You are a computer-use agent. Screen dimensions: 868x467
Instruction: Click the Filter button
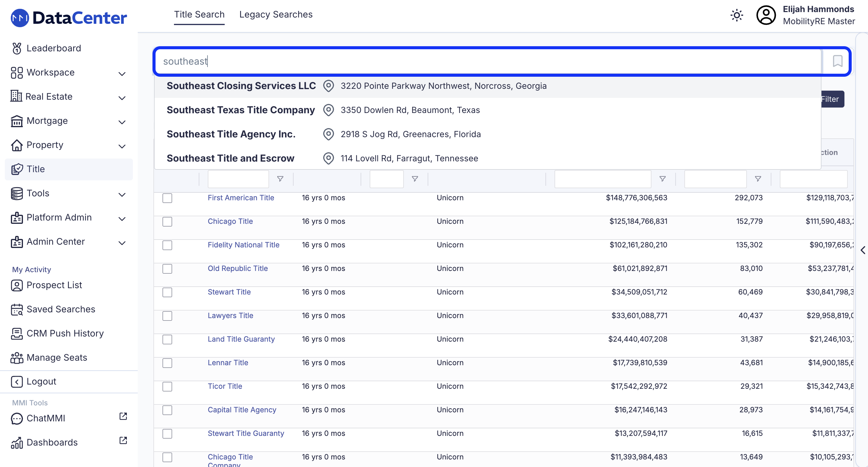pyautogui.click(x=832, y=99)
